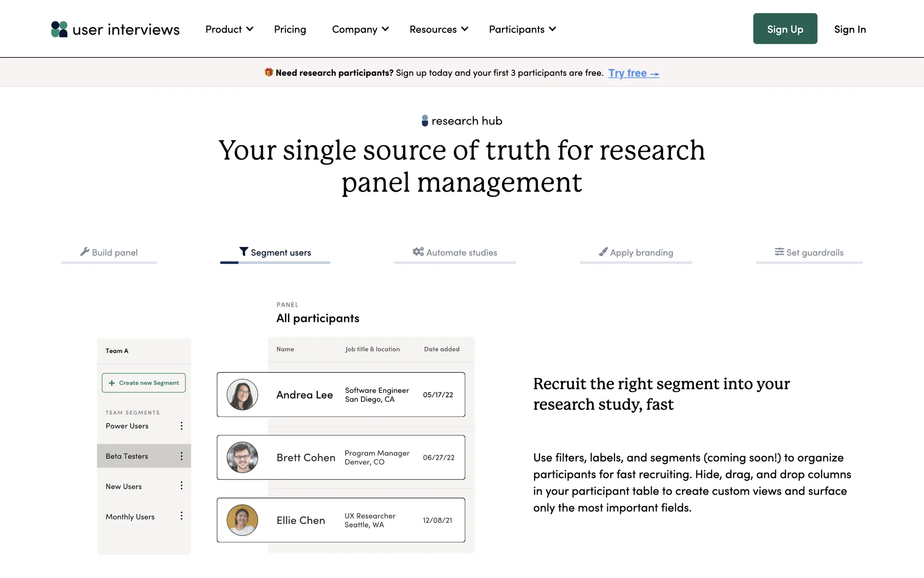The height and width of the screenshot is (578, 924).
Task: Click the Segment users progress bar
Action: coord(275,263)
